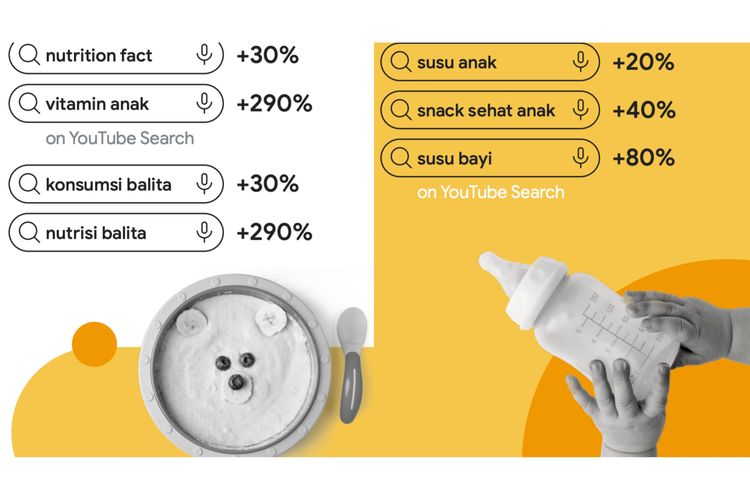
Task: Click the '+80%' figure beside 'susu bayi'
Action: point(643,158)
